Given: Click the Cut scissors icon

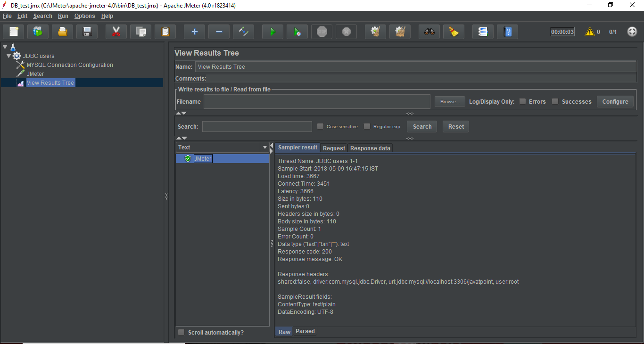Looking at the screenshot, I should [x=116, y=32].
